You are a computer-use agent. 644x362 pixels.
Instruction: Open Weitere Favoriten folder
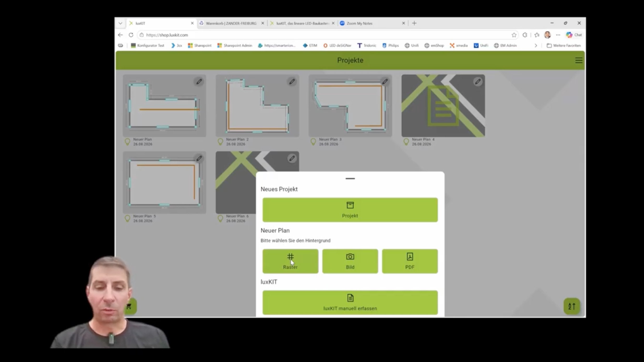pyautogui.click(x=564, y=45)
